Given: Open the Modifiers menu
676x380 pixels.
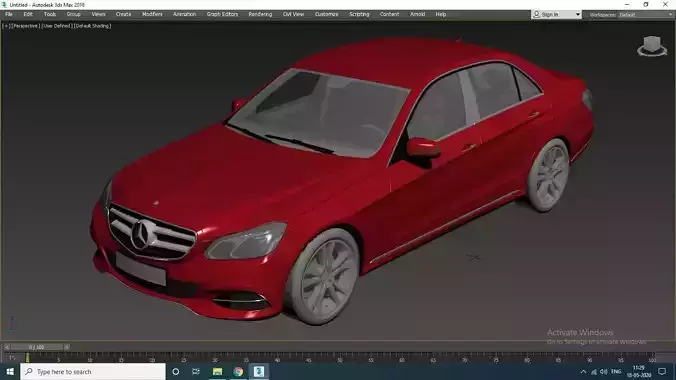Looking at the screenshot, I should (152, 14).
